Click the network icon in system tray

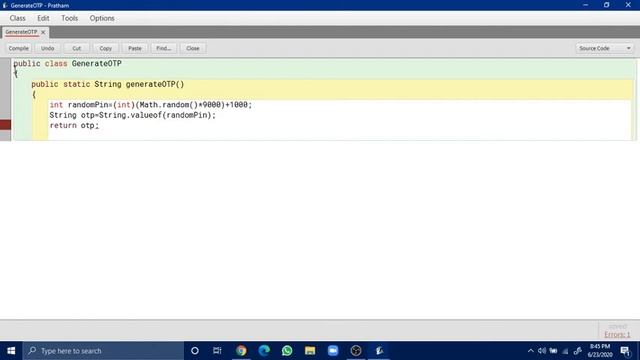click(565, 351)
